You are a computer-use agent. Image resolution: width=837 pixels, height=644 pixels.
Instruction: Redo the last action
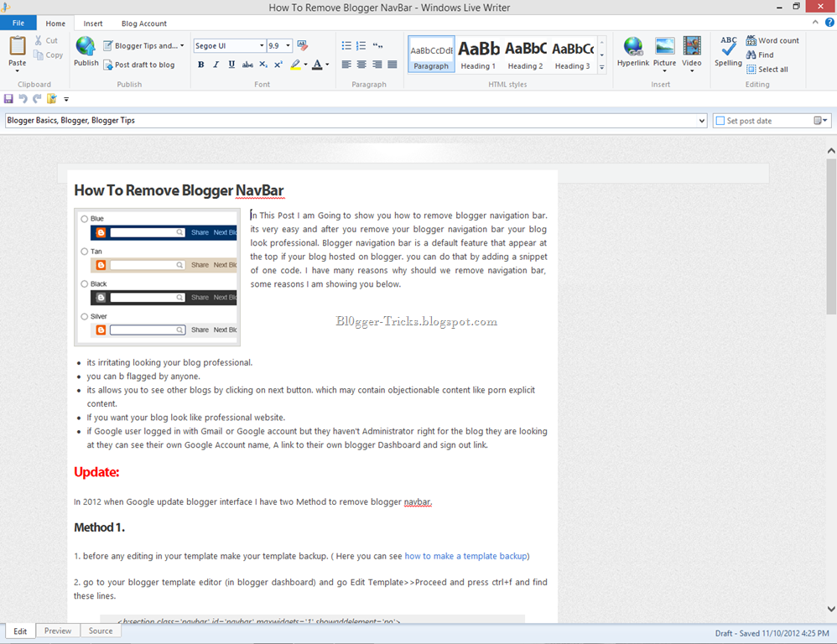(x=37, y=99)
